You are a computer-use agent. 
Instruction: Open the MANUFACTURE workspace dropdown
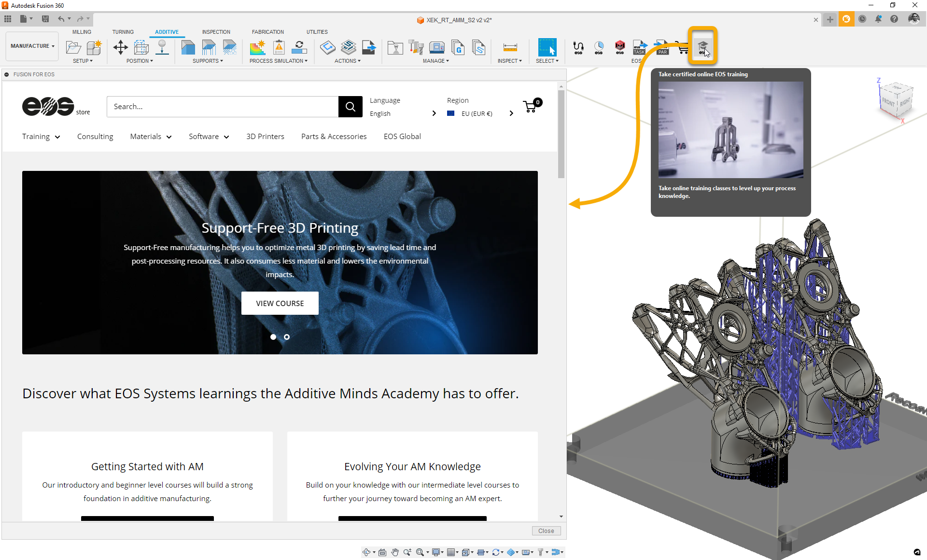coord(32,46)
